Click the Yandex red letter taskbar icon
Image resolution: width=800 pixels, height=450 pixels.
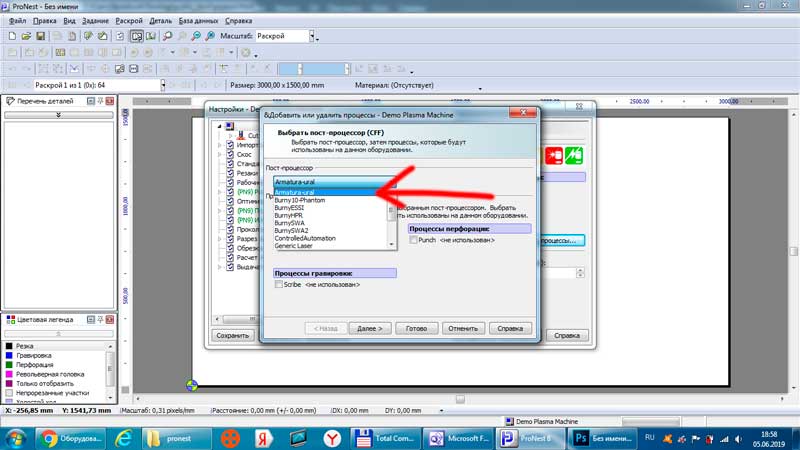click(x=263, y=438)
